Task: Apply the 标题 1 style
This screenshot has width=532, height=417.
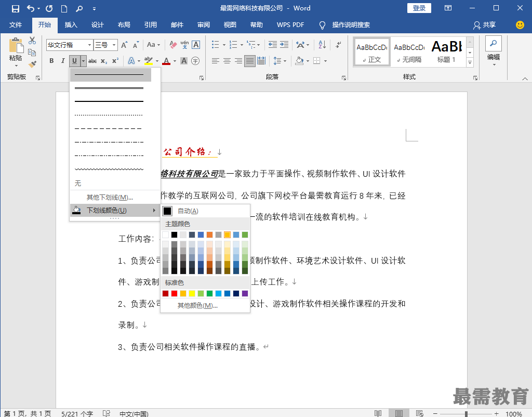Action: click(446, 52)
